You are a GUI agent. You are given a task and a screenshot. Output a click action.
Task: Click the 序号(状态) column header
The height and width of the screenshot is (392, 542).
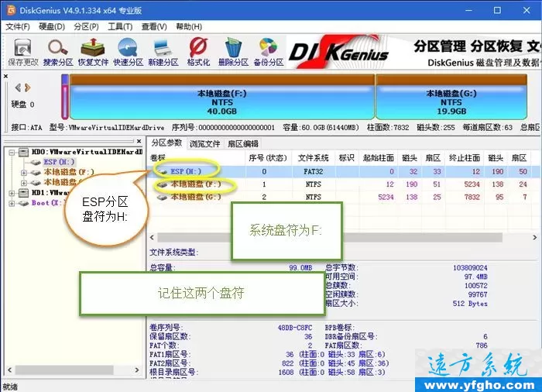pos(268,158)
